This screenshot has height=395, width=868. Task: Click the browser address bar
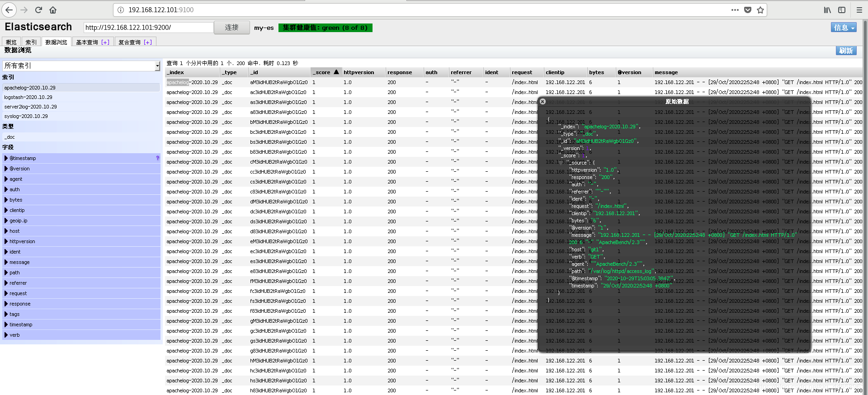coord(425,10)
